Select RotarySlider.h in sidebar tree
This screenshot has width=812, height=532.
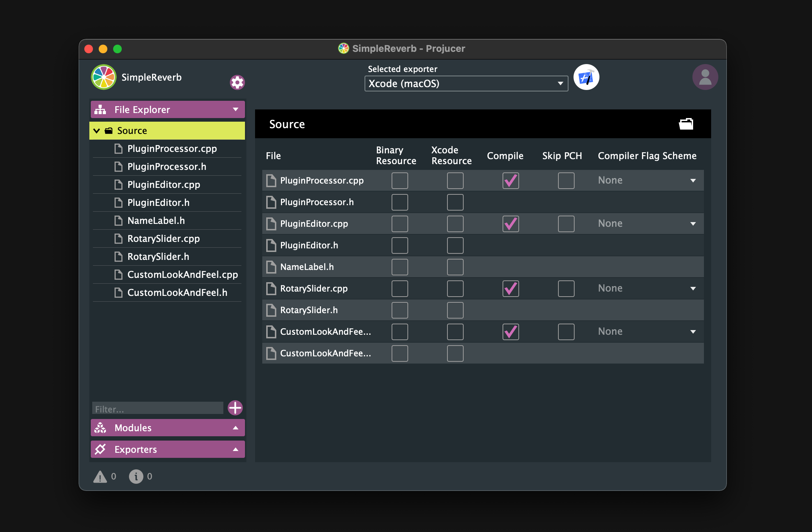[167, 257]
